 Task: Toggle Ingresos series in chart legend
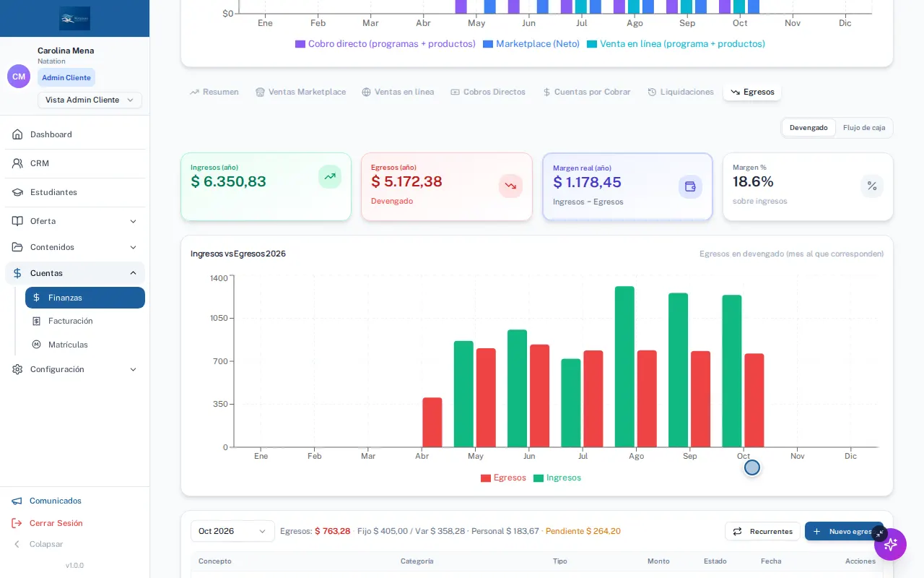(x=557, y=478)
